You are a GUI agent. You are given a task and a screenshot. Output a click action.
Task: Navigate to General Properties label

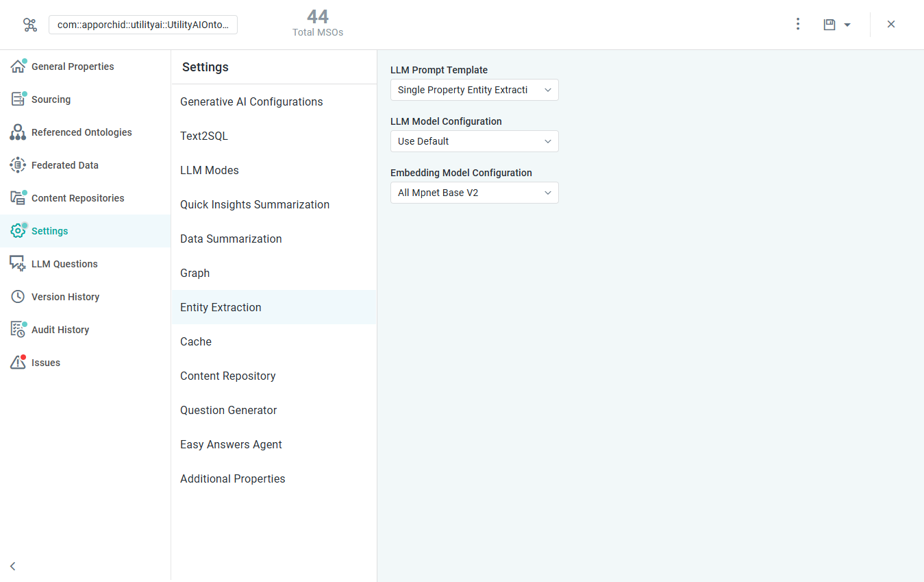pos(73,66)
